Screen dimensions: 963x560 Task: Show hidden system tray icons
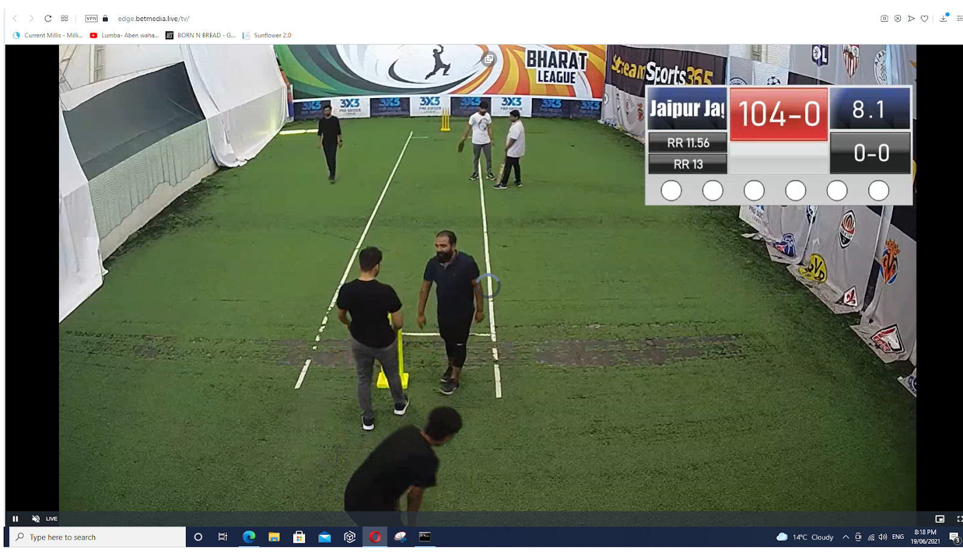tap(846, 537)
